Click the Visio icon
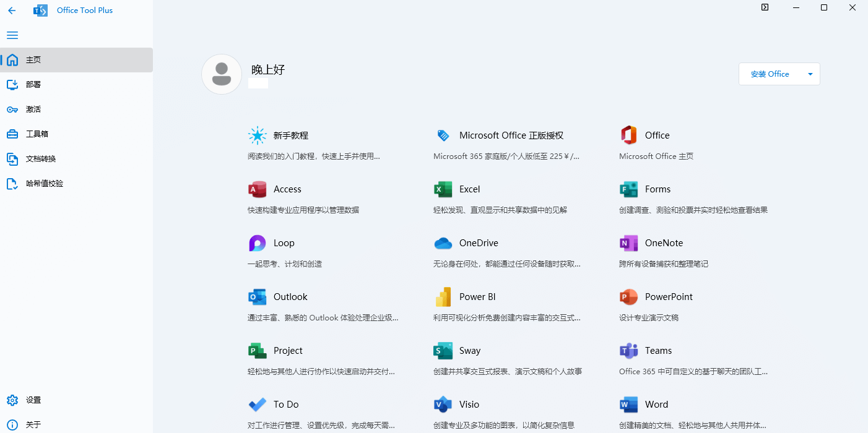Image resolution: width=868 pixels, height=433 pixels. click(443, 405)
